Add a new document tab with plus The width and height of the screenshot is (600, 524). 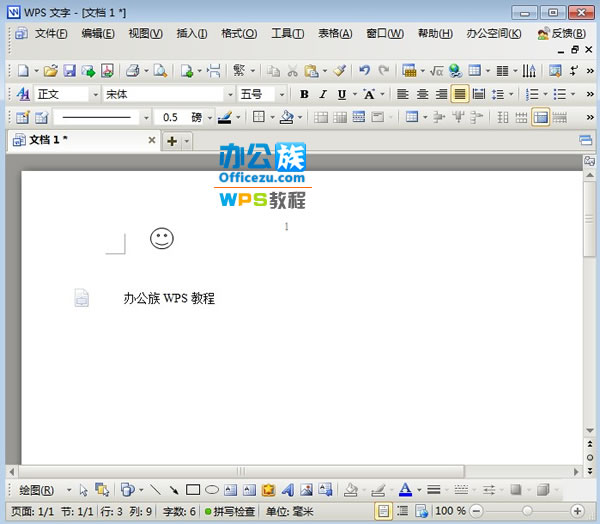[172, 141]
